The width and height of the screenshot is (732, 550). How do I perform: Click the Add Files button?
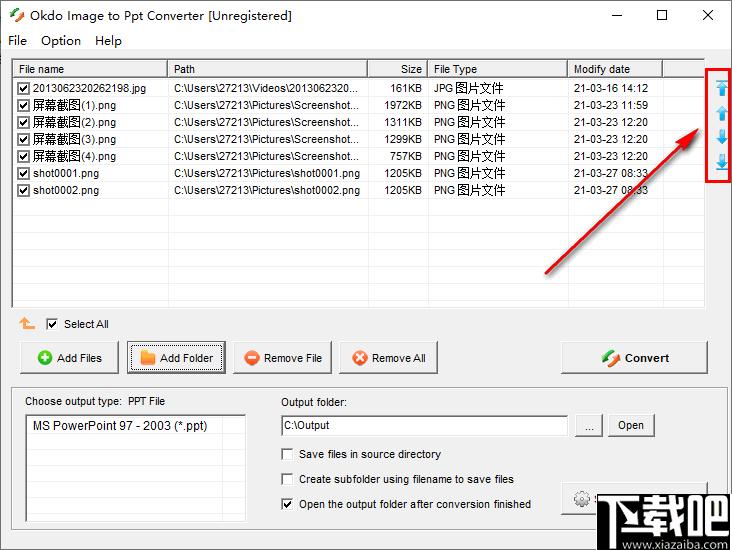coord(70,358)
